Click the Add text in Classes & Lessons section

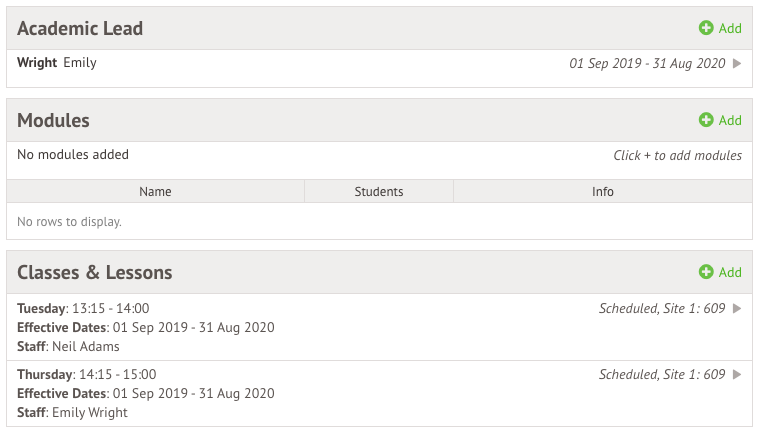[730, 273]
